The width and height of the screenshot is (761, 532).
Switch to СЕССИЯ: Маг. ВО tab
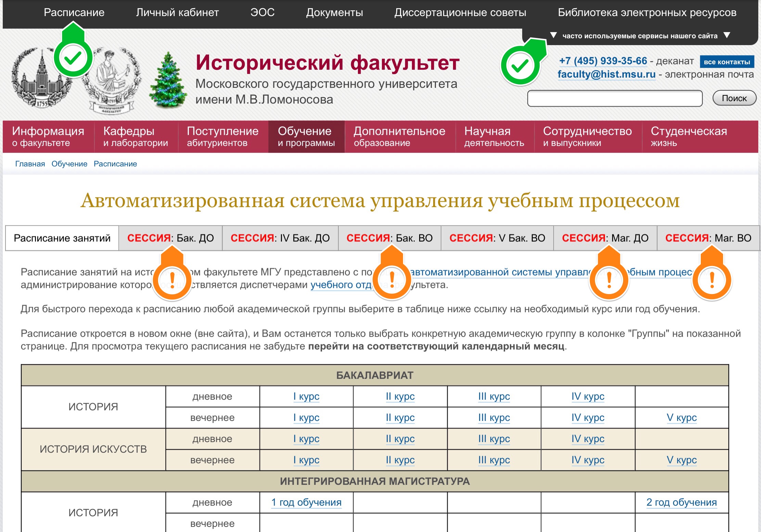pos(708,238)
